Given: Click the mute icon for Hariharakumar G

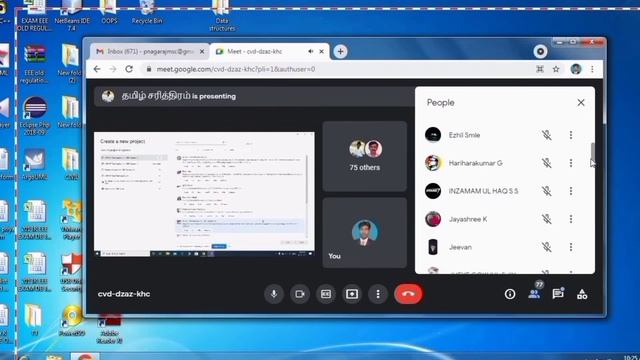Looking at the screenshot, I should (x=547, y=163).
